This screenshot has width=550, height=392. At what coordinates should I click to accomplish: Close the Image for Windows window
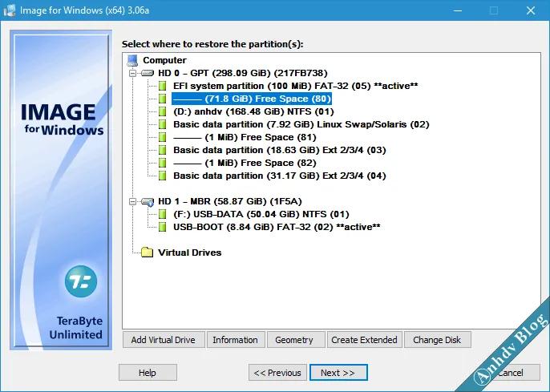tap(531, 10)
